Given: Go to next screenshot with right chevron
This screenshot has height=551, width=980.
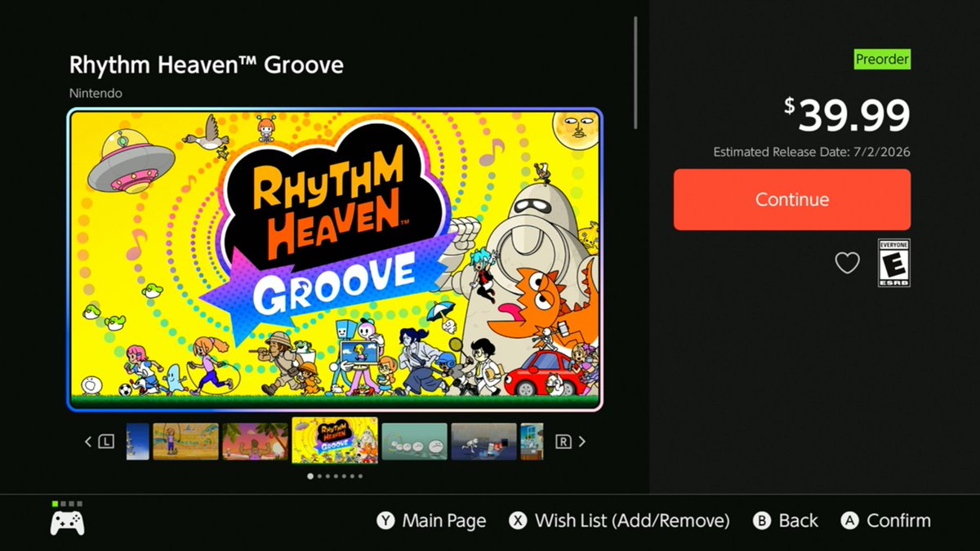Looking at the screenshot, I should [582, 442].
